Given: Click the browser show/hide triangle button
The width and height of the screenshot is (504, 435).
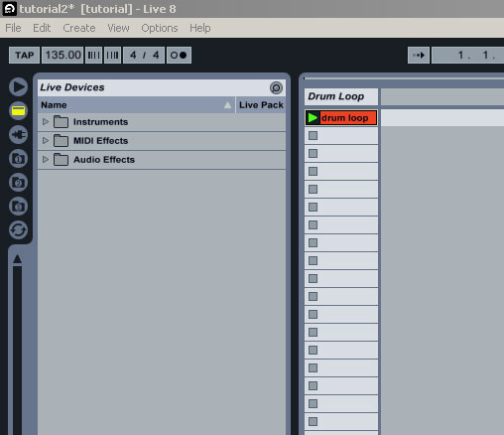Looking at the screenshot, I should tap(19, 86).
